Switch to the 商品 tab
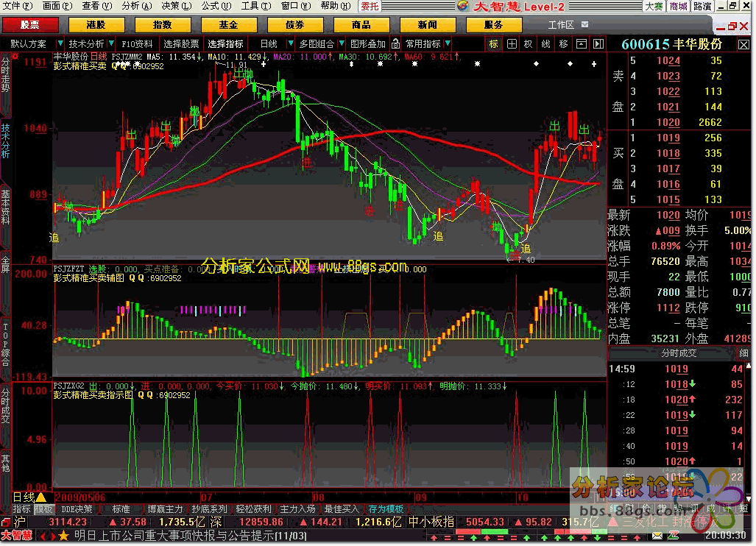Image resolution: width=756 pixels, height=546 pixels. tap(361, 24)
